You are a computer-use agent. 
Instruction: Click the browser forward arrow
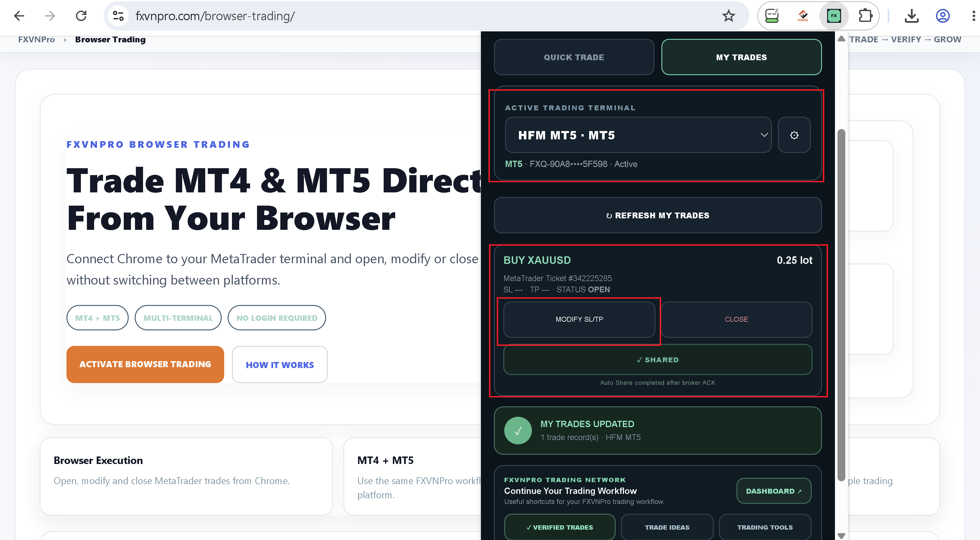coord(50,16)
